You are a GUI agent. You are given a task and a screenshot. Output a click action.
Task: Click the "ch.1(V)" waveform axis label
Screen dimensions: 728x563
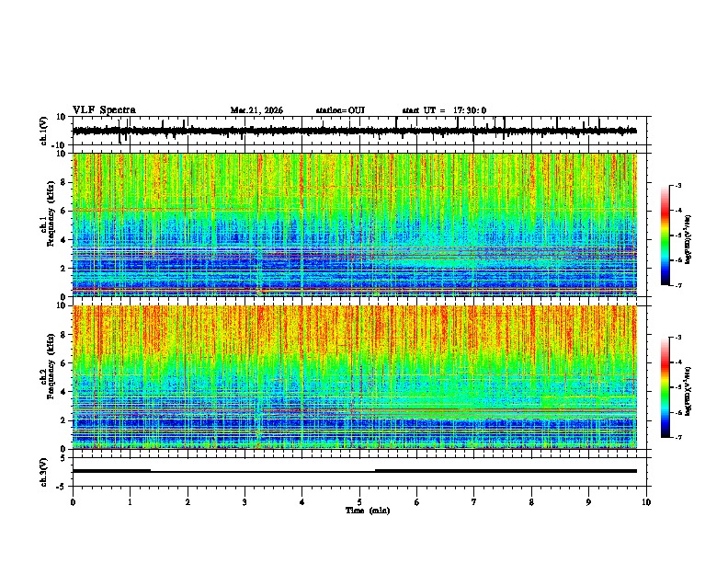click(x=43, y=131)
